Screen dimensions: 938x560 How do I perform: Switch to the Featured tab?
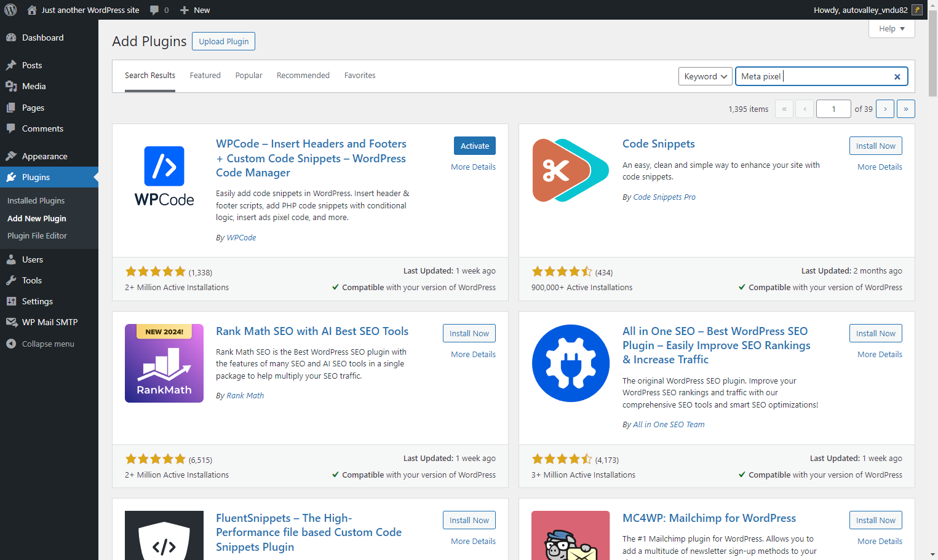(205, 76)
